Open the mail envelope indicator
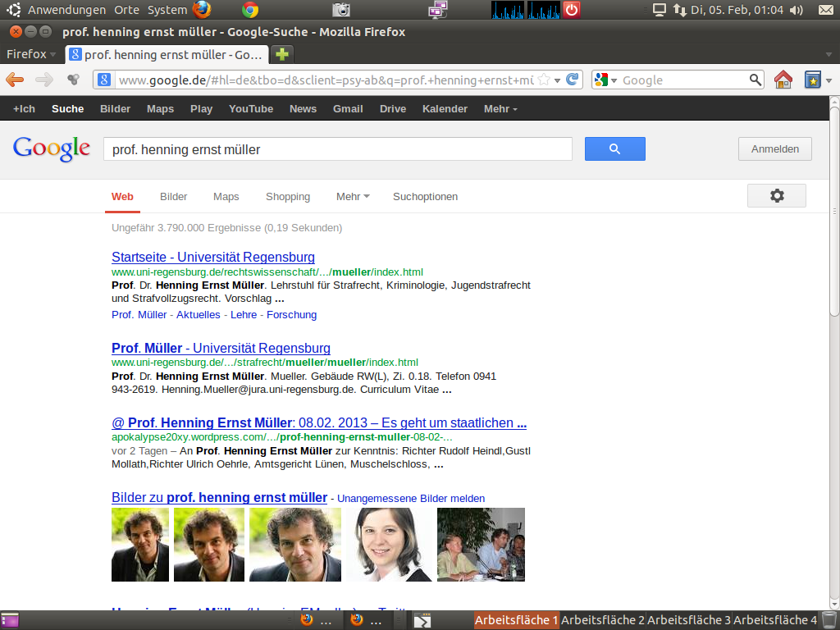Screen dimensions: 840x630 tap(826, 10)
